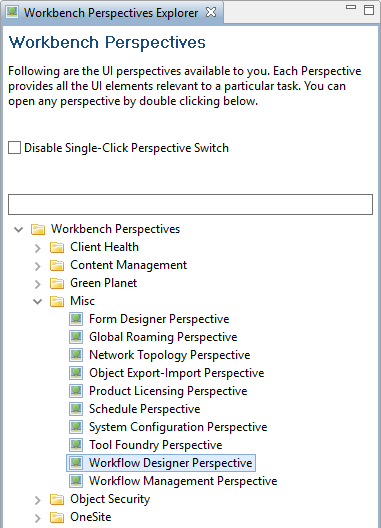
Task: Open System Configuration Perspective item
Action: point(178,427)
